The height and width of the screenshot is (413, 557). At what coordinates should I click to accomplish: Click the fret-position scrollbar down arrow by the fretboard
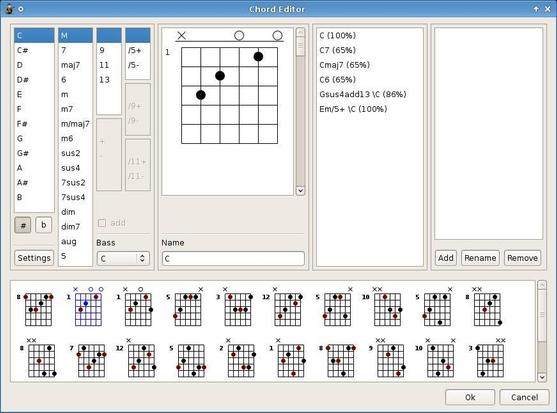point(300,191)
